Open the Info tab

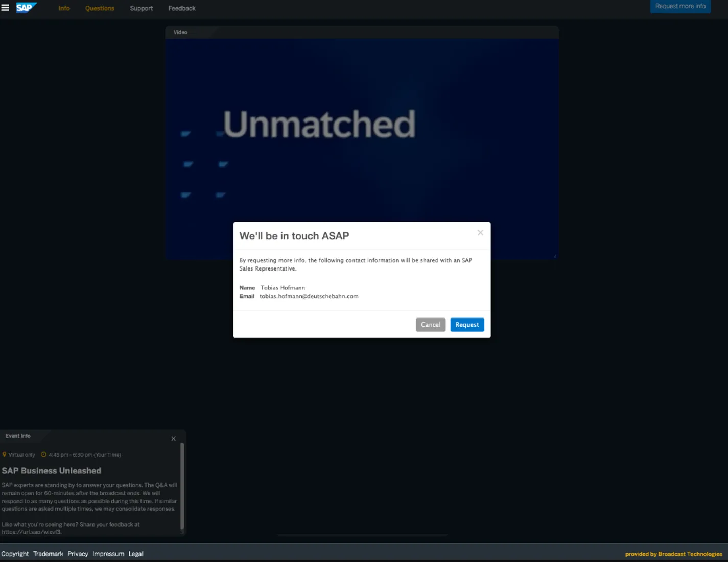64,8
